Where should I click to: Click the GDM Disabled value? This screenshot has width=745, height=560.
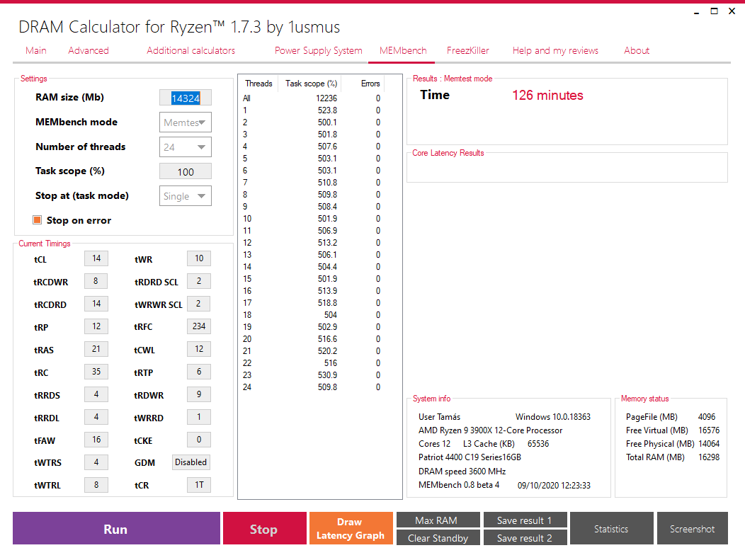tap(191, 462)
